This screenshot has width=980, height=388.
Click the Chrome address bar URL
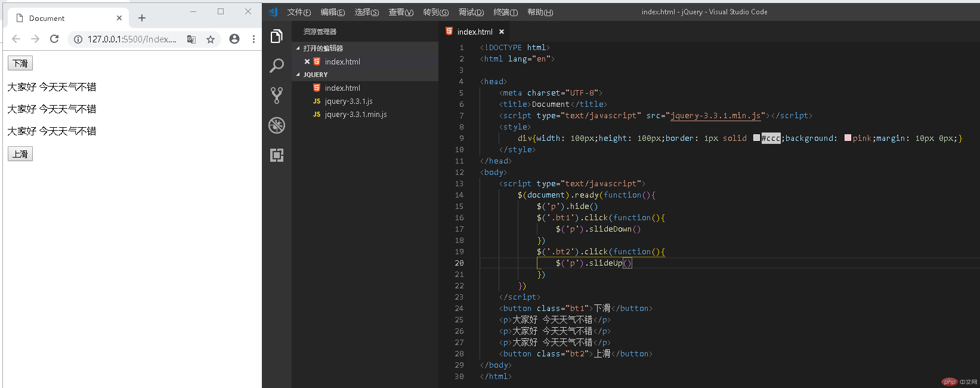[x=132, y=39]
